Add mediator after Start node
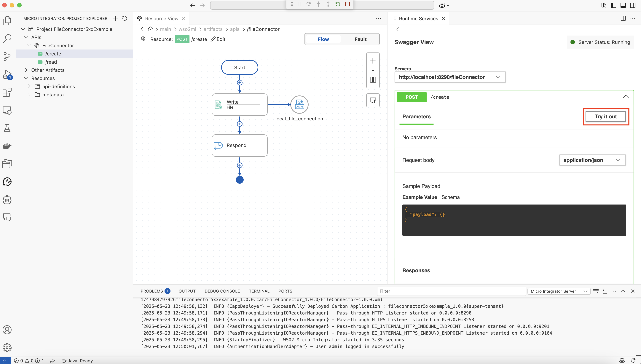 tap(240, 83)
